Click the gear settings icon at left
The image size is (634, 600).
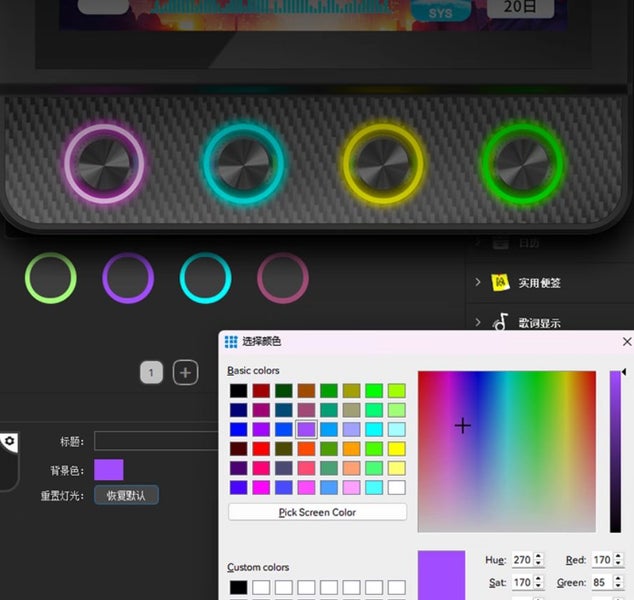coord(10,441)
